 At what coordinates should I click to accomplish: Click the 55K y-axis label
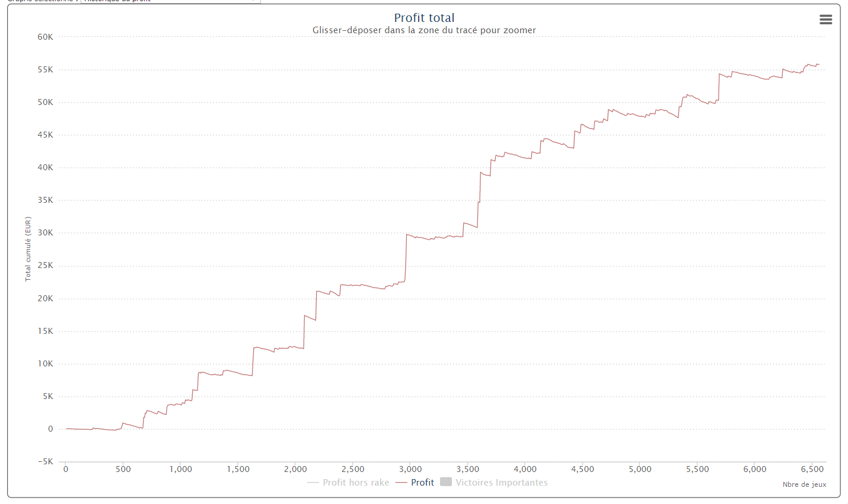[45, 69]
